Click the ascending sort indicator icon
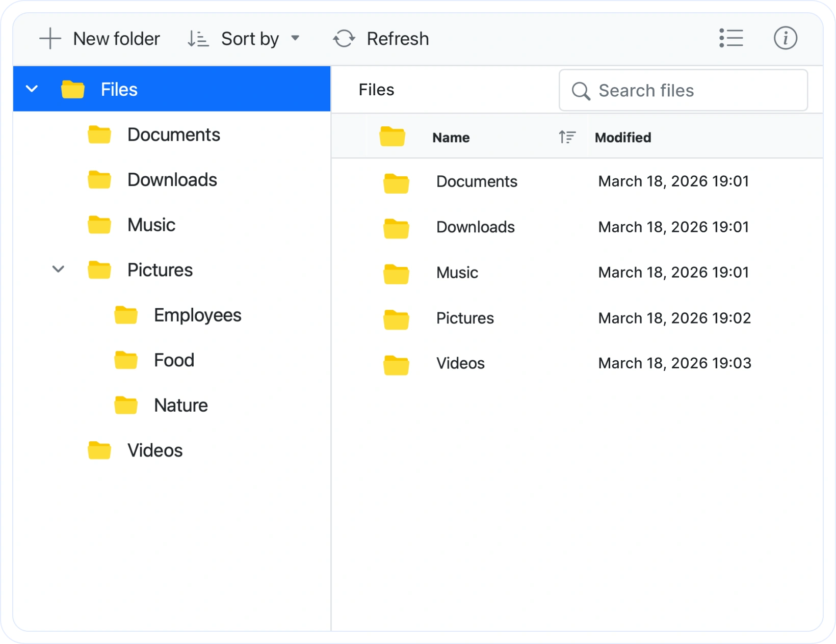Viewport: 836px width, 644px height. pyautogui.click(x=567, y=137)
